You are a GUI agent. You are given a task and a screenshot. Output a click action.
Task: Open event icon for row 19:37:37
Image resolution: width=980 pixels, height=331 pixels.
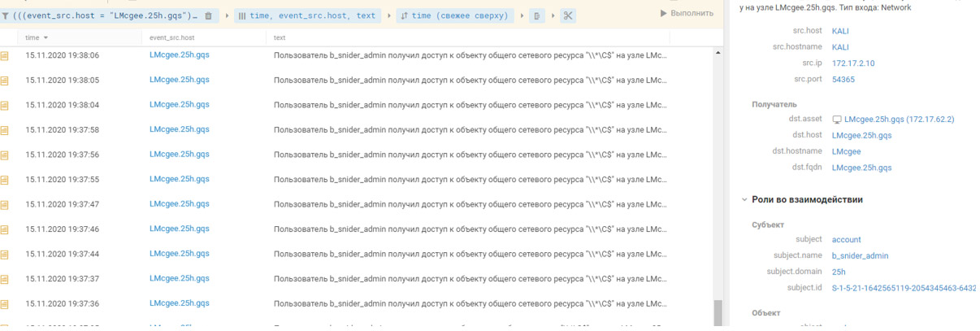(x=5, y=279)
